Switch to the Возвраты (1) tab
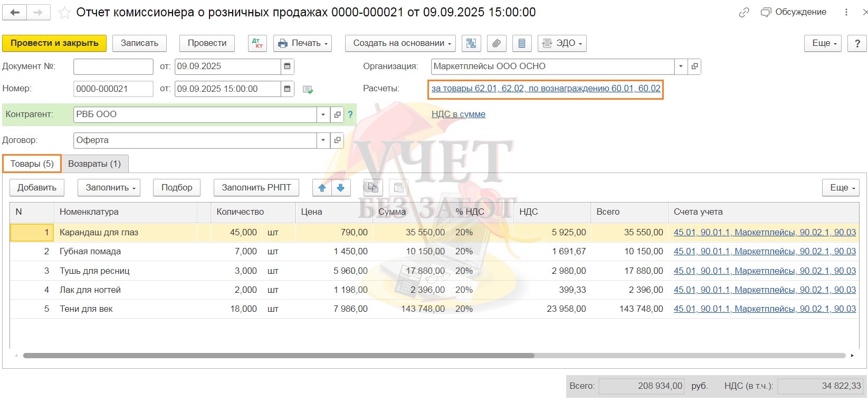 [94, 164]
